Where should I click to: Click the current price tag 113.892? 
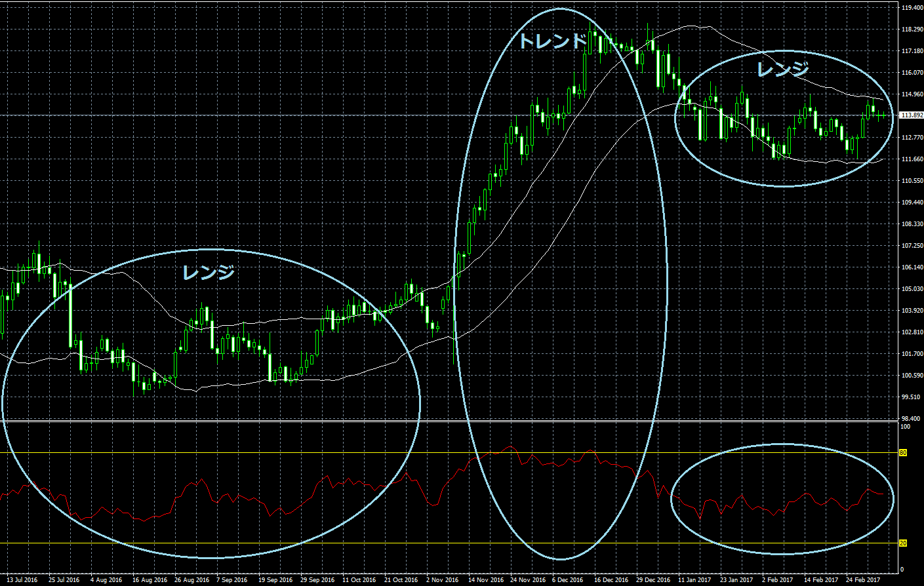click(912, 115)
